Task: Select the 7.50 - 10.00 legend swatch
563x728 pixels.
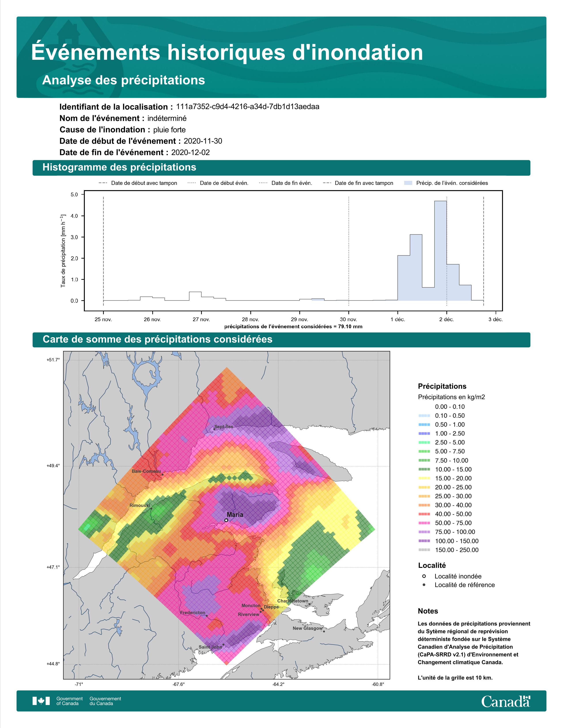Action: 424,460
